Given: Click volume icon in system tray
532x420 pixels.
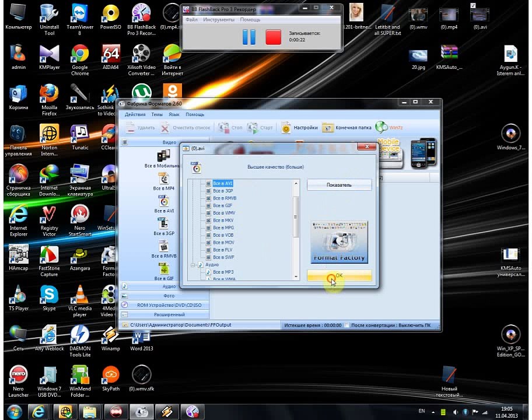Looking at the screenshot, I should (455, 412).
